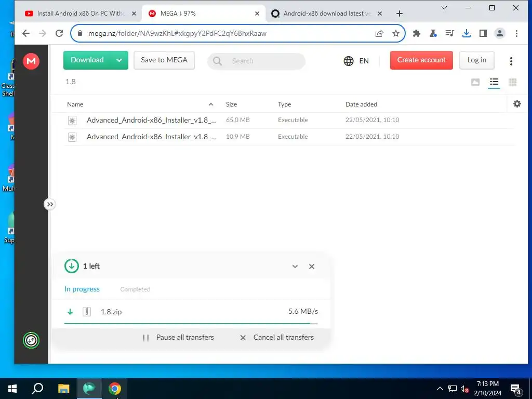Screen dimensions: 532x399
Task: Open the MEGA three-dot options menu
Action: click(x=511, y=61)
